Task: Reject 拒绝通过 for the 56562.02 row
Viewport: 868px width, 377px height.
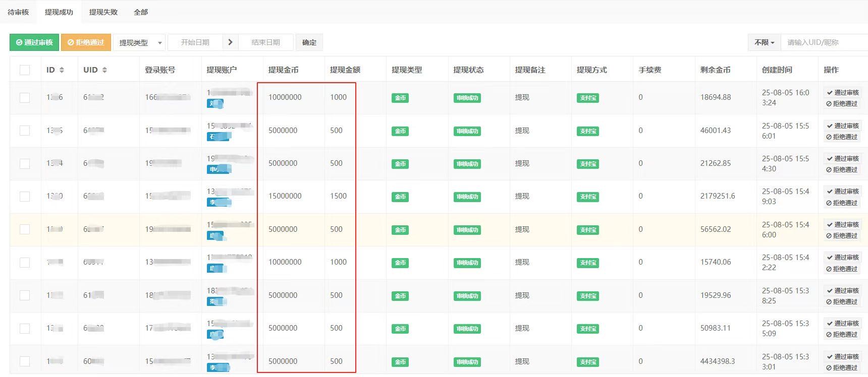Action: tap(842, 236)
